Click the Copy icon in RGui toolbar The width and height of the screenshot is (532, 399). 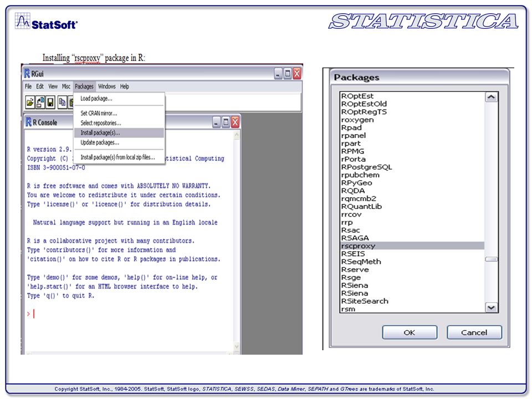point(62,102)
